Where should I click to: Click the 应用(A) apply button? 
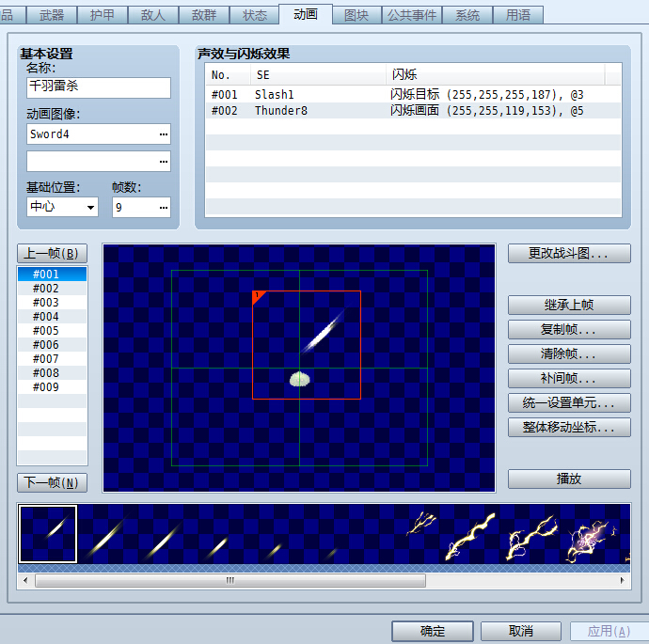609,631
